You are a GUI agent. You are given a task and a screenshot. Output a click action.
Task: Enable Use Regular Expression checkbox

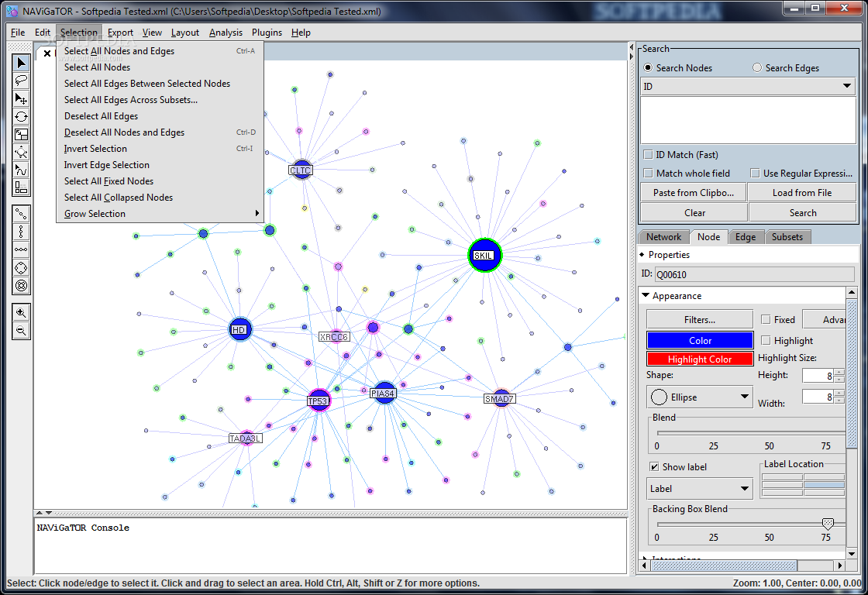tap(755, 174)
